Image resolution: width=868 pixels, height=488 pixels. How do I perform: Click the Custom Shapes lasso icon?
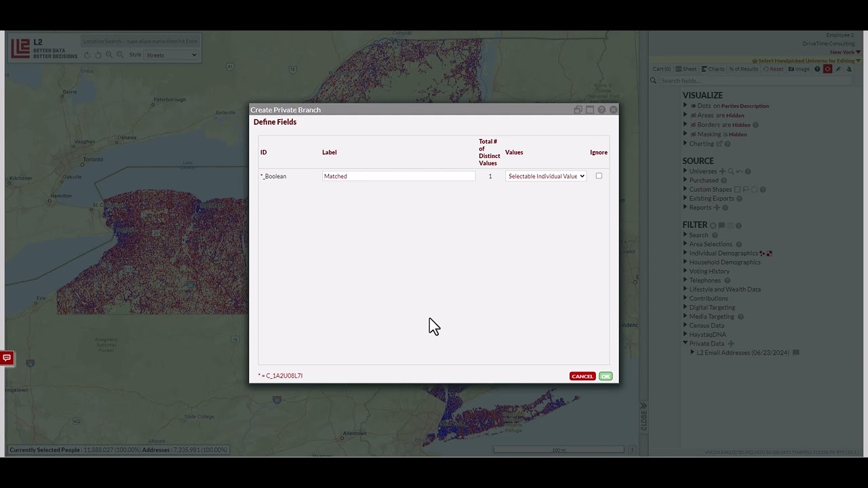pyautogui.click(x=746, y=189)
